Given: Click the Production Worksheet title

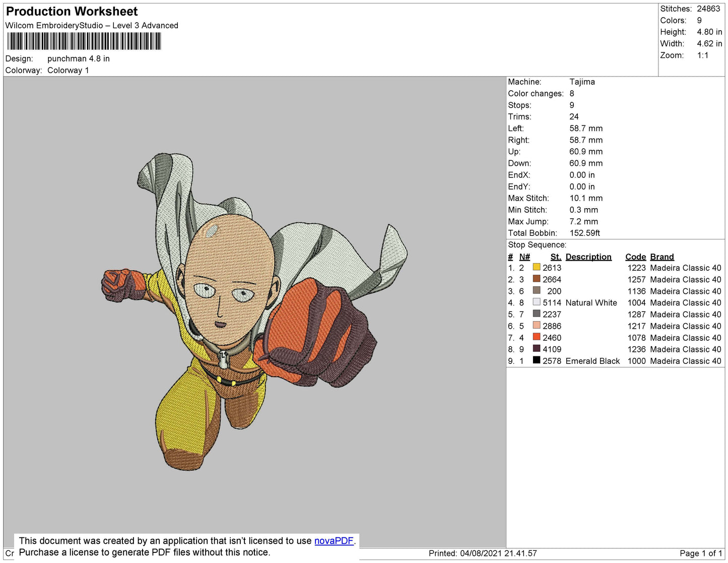Looking at the screenshot, I should coord(72,12).
